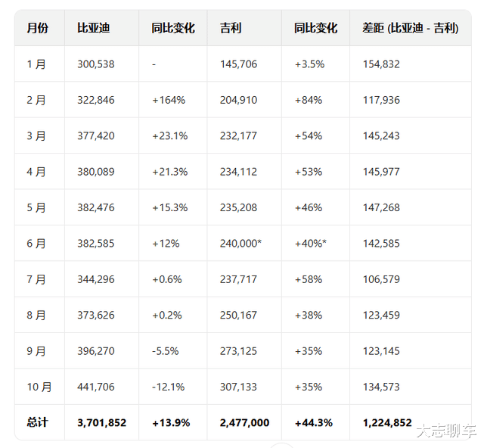Select the -5.5% change cell
The height and width of the screenshot is (448, 484).
[167, 351]
